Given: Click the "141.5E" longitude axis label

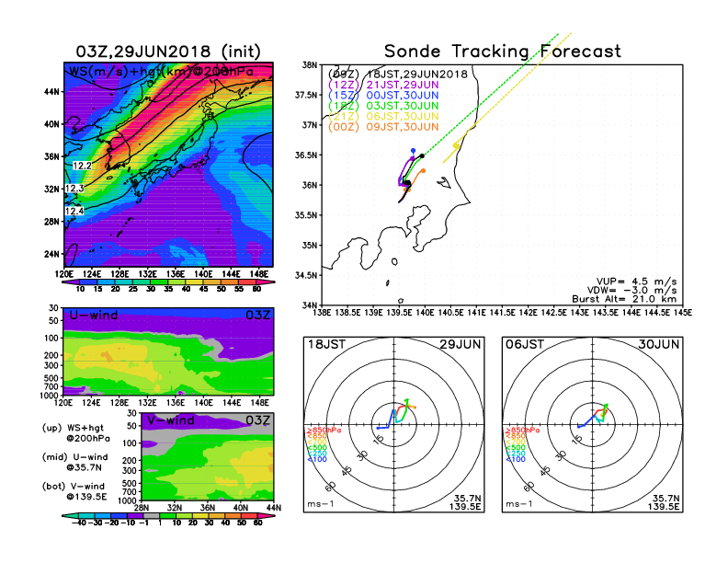Looking at the screenshot, I should point(503,313).
